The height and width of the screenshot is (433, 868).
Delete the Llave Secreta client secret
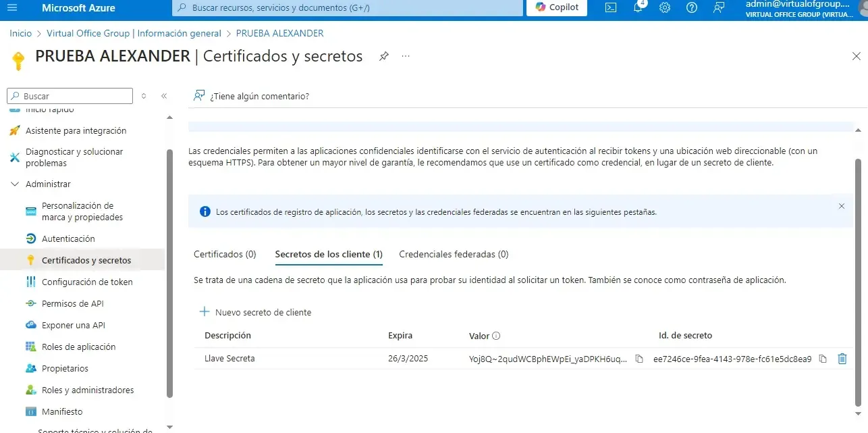[842, 359]
